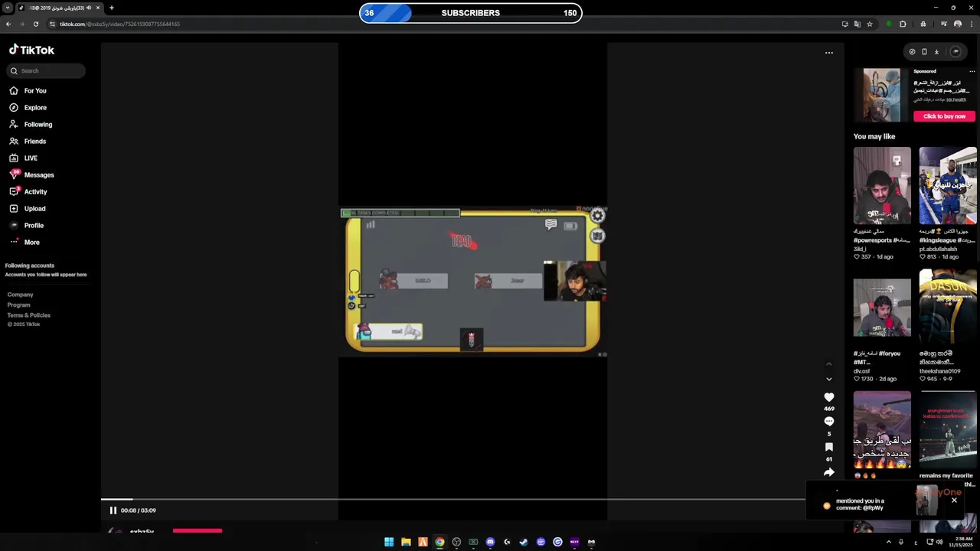The height and width of the screenshot is (551, 980).
Task: Open the Program footer link
Action: pyautogui.click(x=18, y=305)
